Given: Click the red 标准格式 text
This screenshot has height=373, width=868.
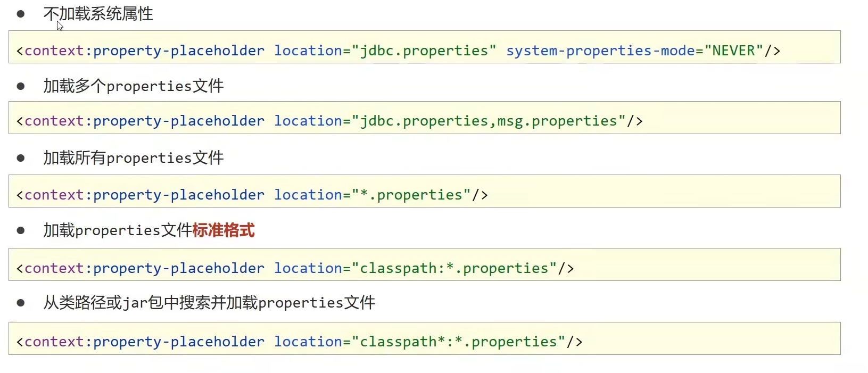Looking at the screenshot, I should (x=224, y=230).
